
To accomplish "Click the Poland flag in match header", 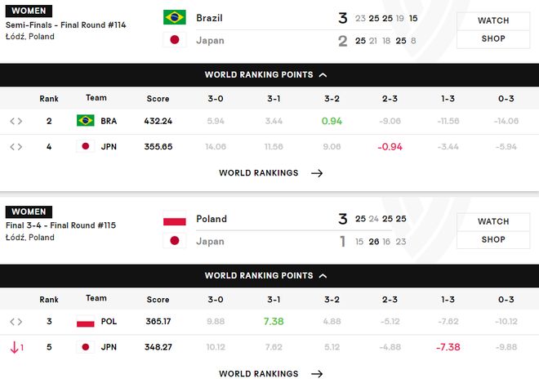I will click(x=174, y=219).
